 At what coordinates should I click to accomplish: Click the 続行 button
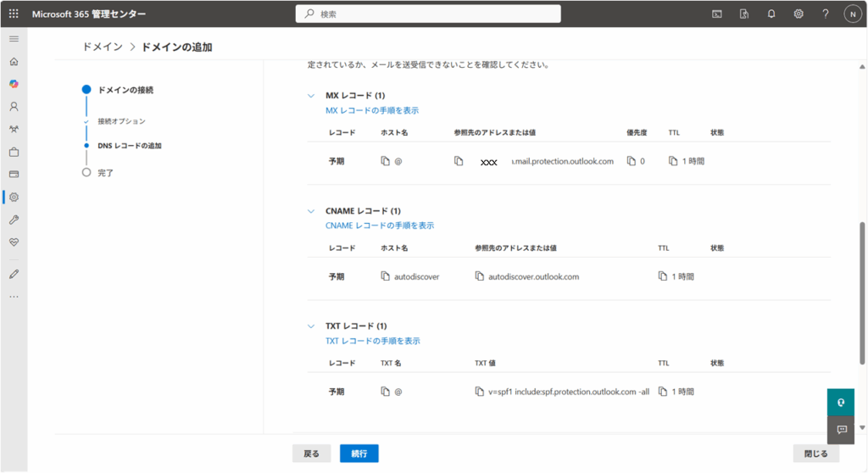pos(359,454)
